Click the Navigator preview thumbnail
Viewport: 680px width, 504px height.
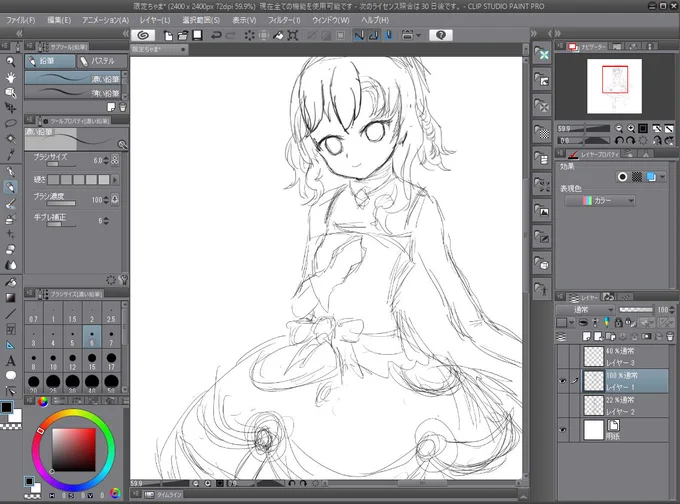614,86
